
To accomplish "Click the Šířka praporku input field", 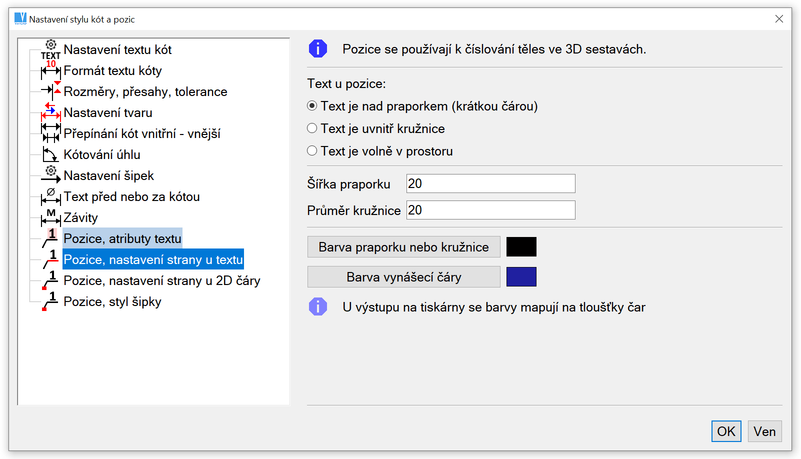I will click(490, 183).
